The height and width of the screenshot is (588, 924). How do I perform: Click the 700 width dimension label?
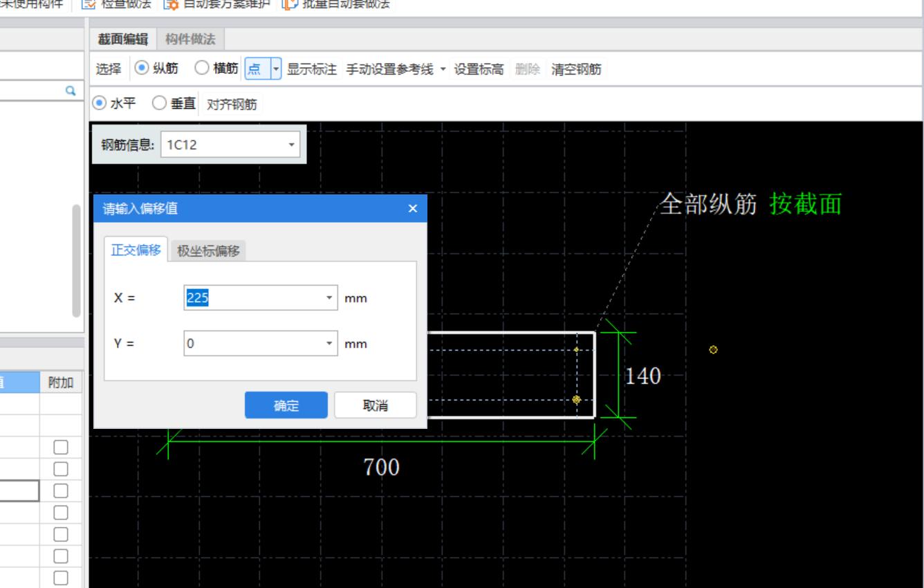coord(382,468)
